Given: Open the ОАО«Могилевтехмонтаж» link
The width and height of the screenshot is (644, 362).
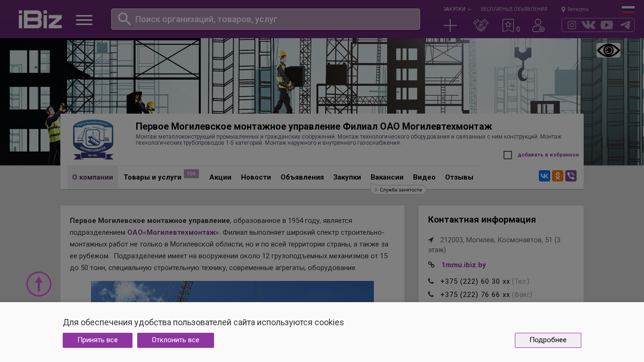Looking at the screenshot, I should pyautogui.click(x=173, y=232).
